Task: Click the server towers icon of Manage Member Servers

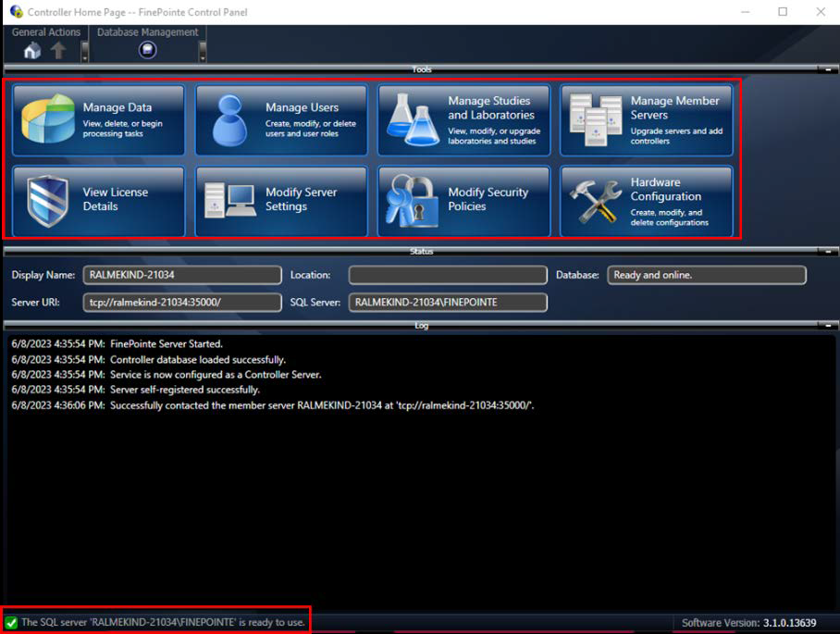Action: click(596, 120)
